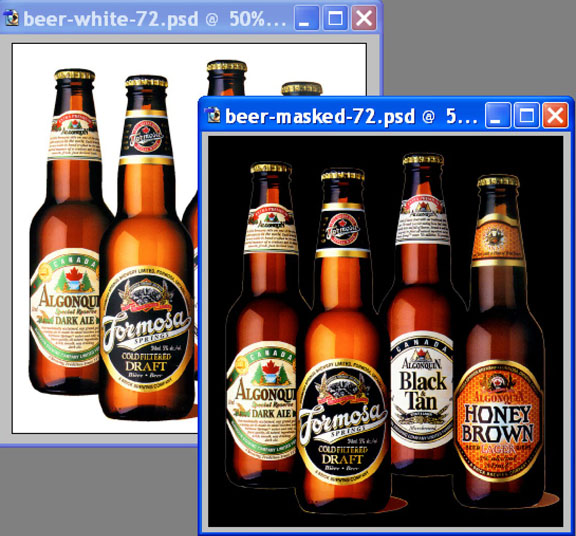Click the beer-masked-72.psd document icon
This screenshot has height=536, width=576.
click(212, 115)
